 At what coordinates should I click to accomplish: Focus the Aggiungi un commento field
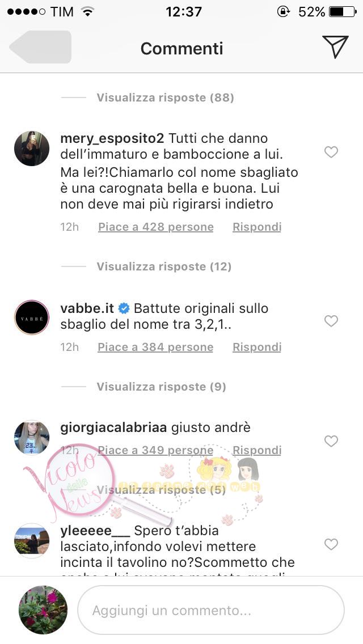[x=211, y=611]
